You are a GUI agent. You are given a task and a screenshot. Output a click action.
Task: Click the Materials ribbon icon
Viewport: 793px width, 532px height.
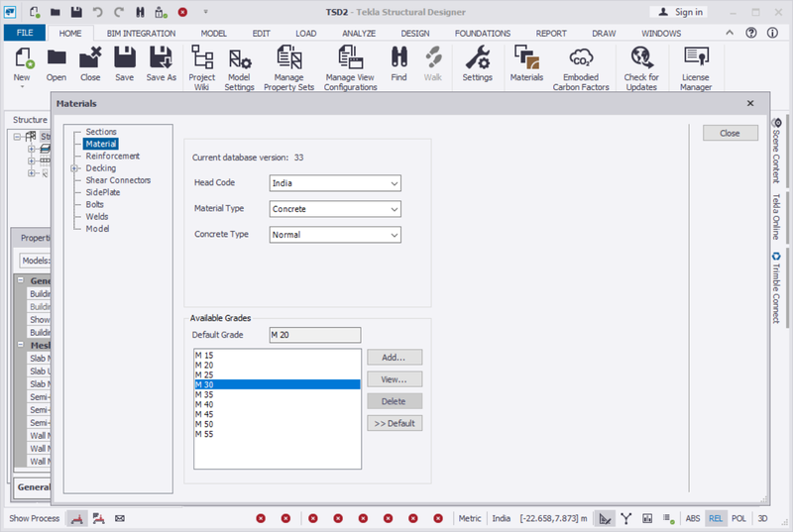pos(526,57)
